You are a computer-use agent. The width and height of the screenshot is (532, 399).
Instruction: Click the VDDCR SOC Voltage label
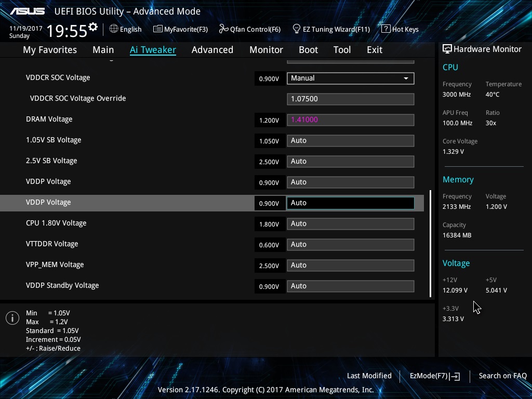pos(58,77)
